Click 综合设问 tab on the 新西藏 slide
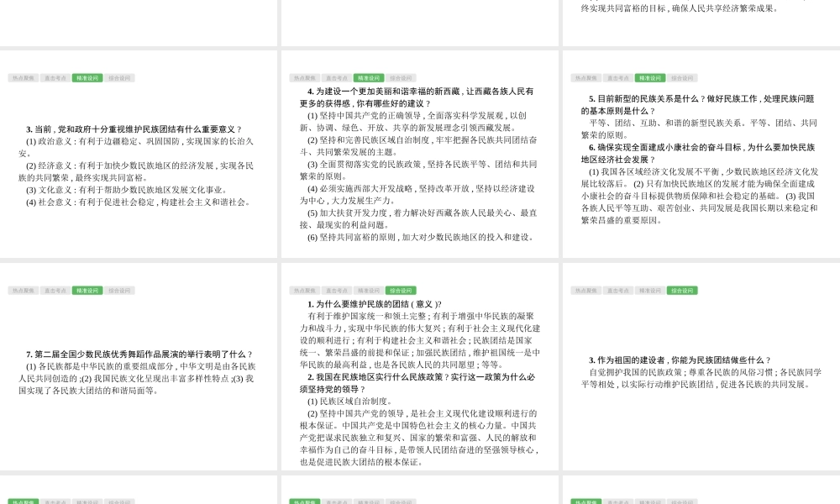Image resolution: width=840 pixels, height=504 pixels. pyautogui.click(x=401, y=78)
